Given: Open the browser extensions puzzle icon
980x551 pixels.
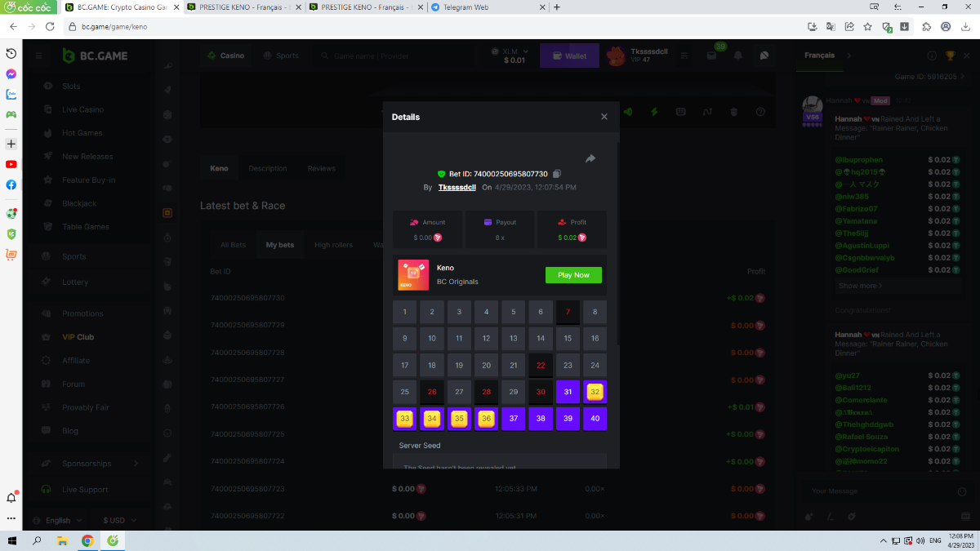Looking at the screenshot, I should point(926,26).
